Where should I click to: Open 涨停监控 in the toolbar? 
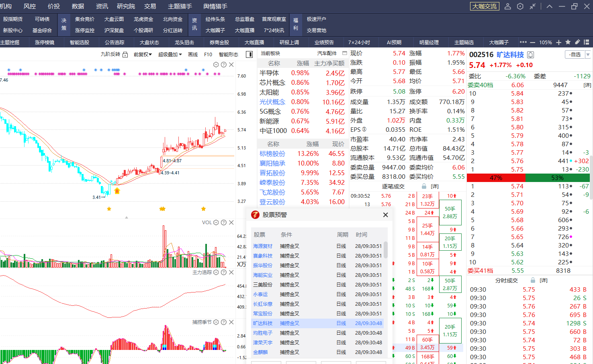point(85,31)
